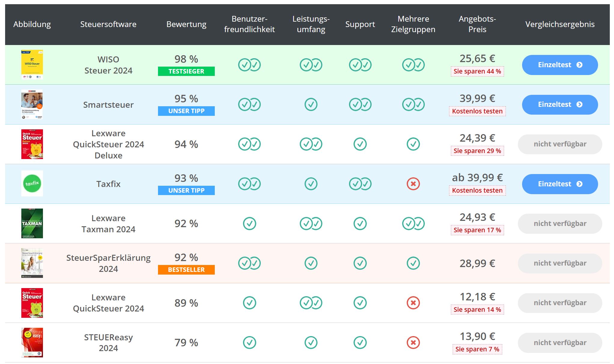Click 'Sie sparen 7 %' savings label
Screen dimensions: 614x364
(477, 349)
